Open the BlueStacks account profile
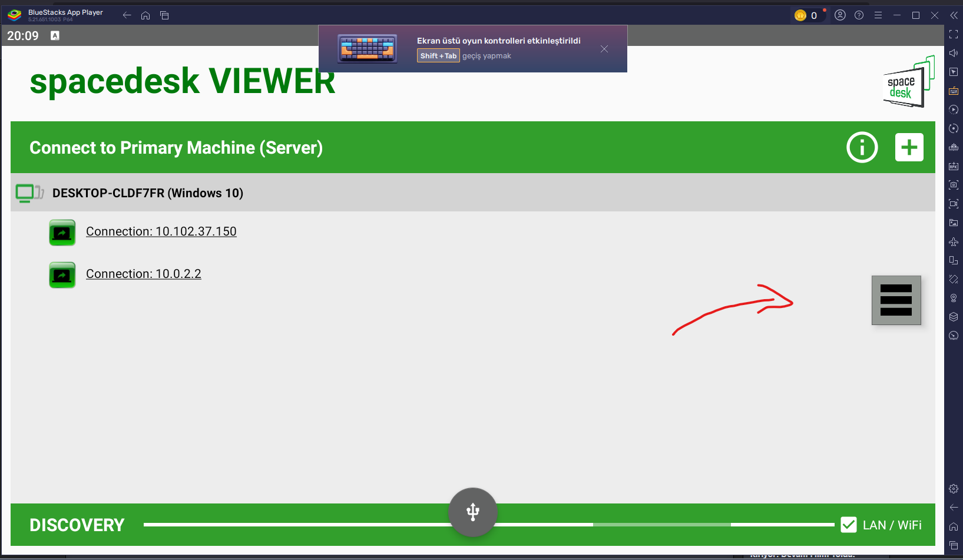The image size is (963, 560). pos(840,15)
